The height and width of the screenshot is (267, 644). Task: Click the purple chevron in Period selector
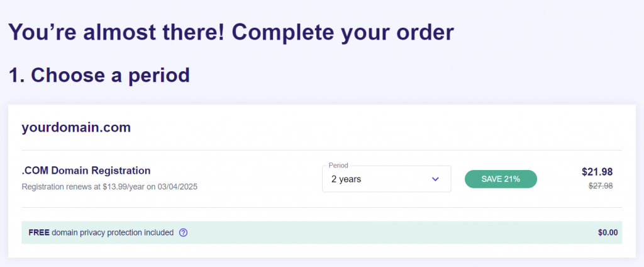(435, 179)
